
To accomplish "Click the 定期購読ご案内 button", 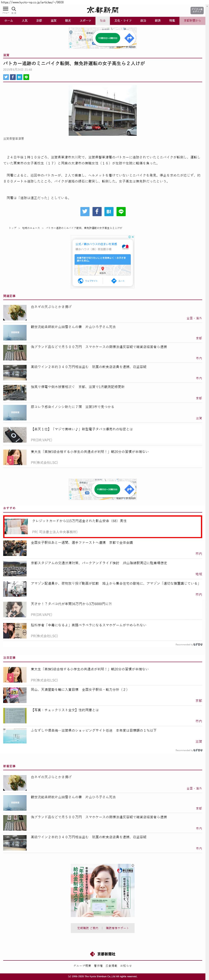I will click(88, 928).
